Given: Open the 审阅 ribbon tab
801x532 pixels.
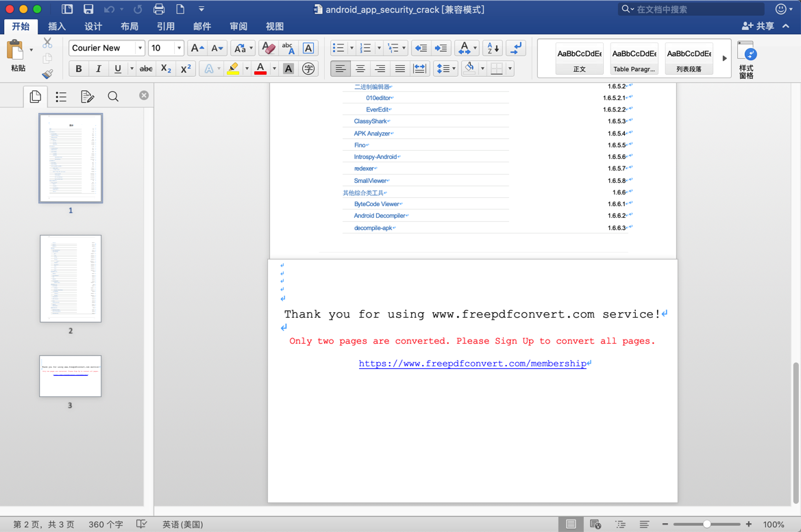Looking at the screenshot, I should click(238, 26).
